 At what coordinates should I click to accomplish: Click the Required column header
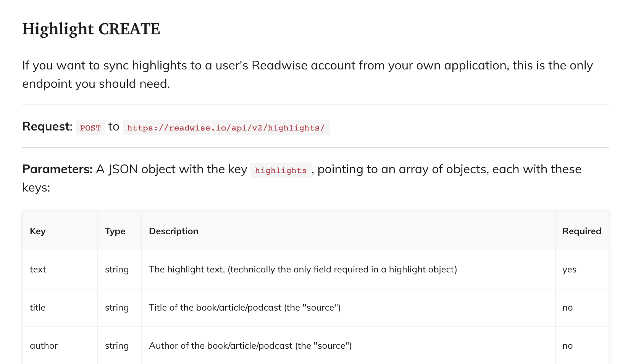tap(581, 231)
